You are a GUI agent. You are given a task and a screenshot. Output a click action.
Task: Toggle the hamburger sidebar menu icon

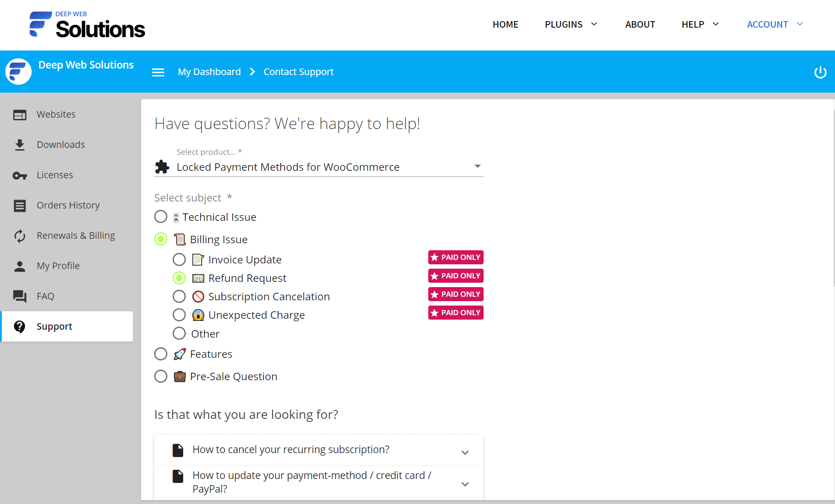pyautogui.click(x=158, y=72)
